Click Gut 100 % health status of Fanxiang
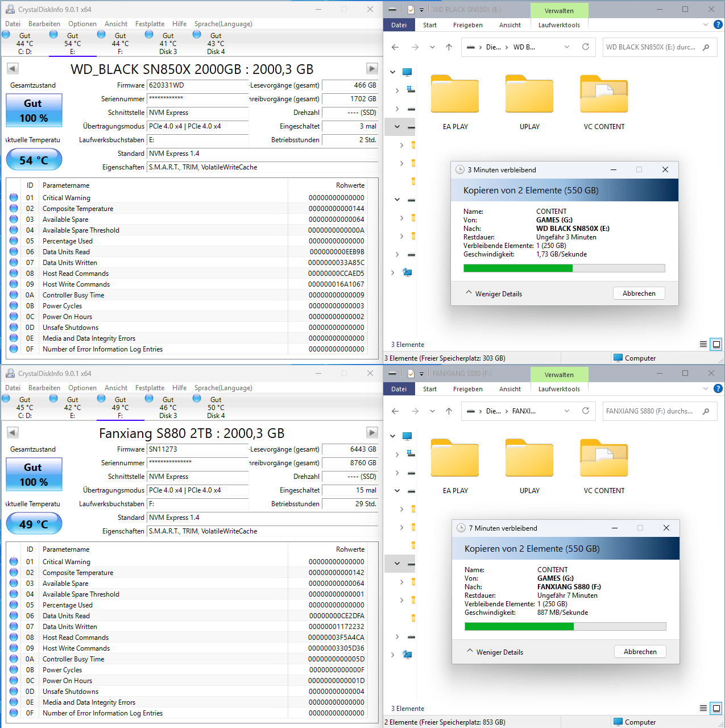 [x=34, y=474]
